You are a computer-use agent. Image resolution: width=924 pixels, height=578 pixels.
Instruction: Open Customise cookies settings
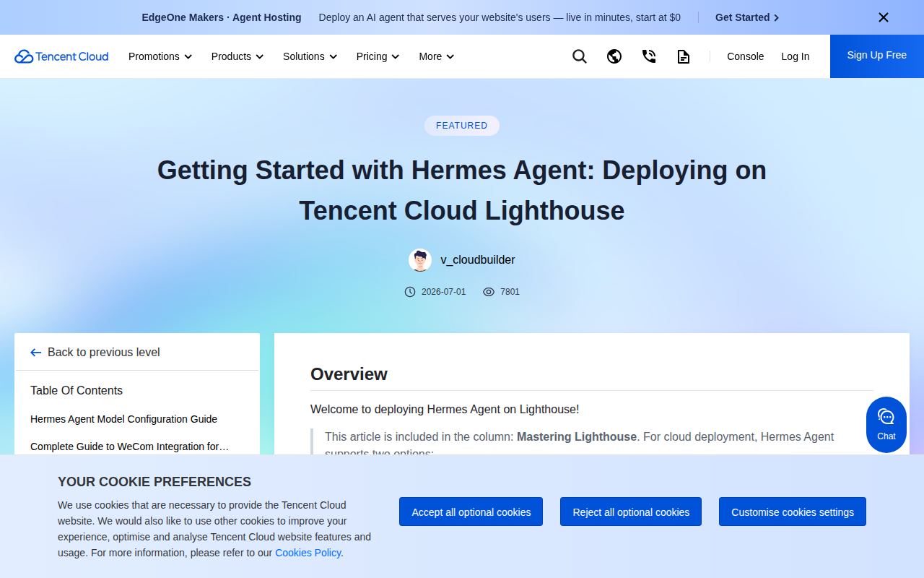coord(793,512)
